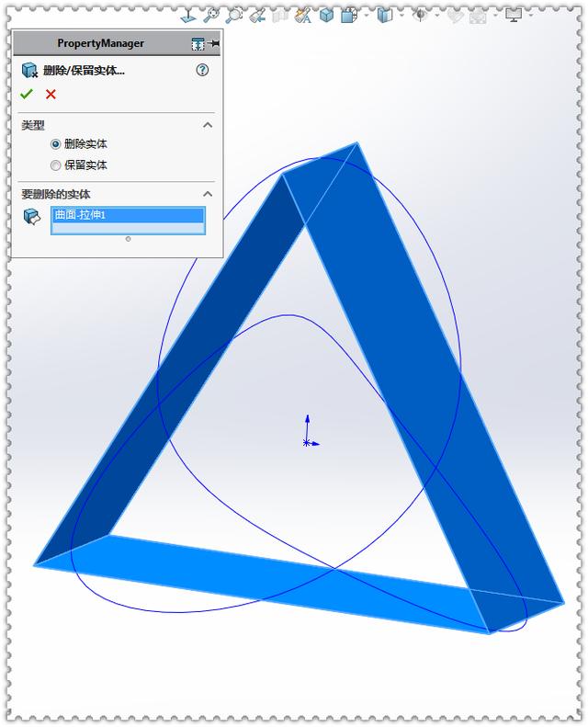The image size is (588, 727).
Task: Click the 删除/保留实体 title text
Action: point(84,71)
